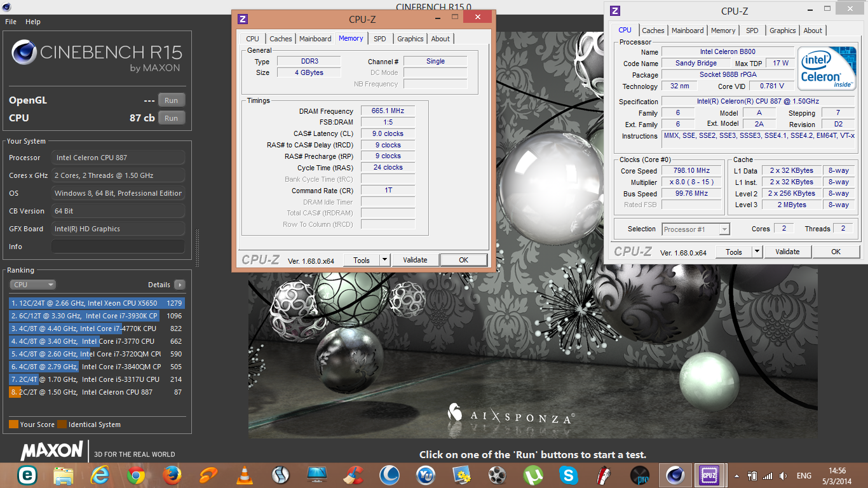The width and height of the screenshot is (868, 488).
Task: Open Mainboard tab in Memory CPU-Z window
Action: 315,39
